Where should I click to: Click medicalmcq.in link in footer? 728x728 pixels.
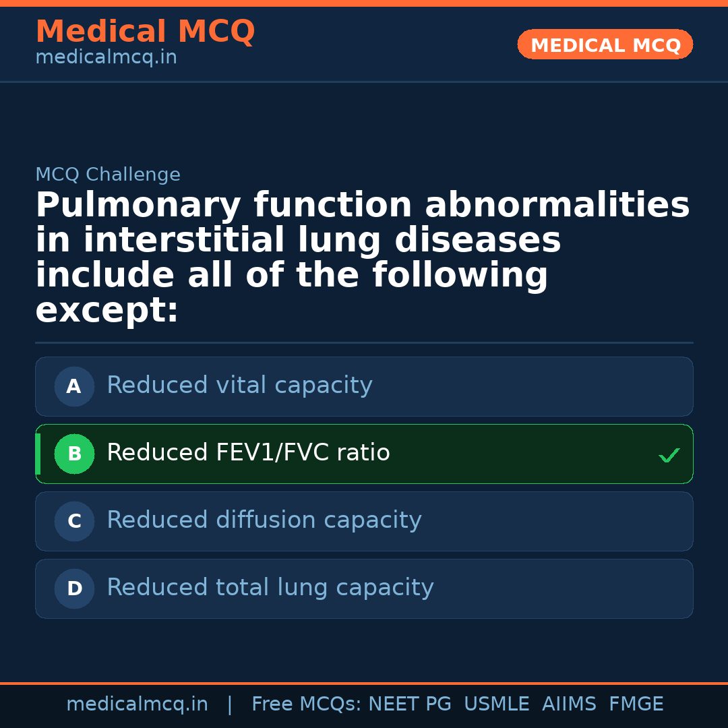click(x=137, y=704)
